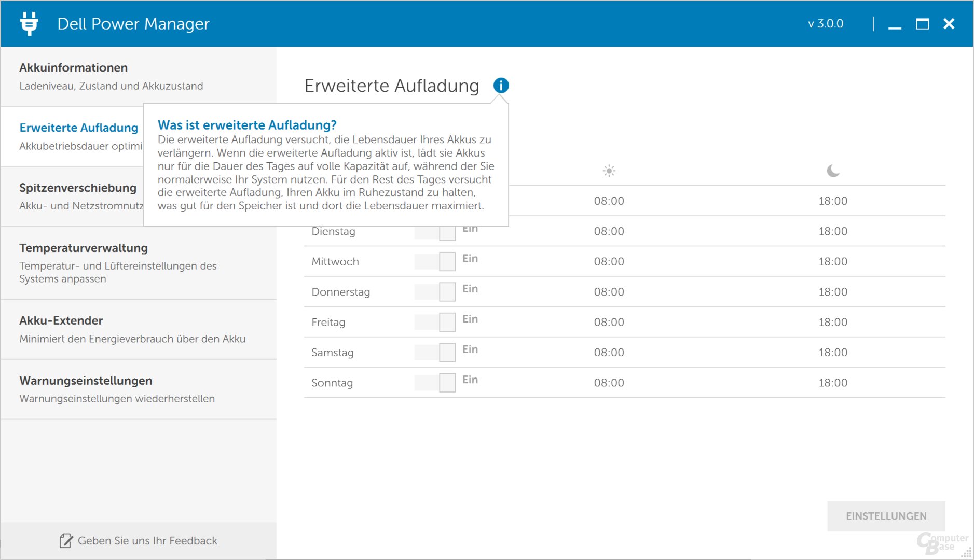
Task: Toggle the Dienstag advanced charge switch
Action: tap(435, 233)
